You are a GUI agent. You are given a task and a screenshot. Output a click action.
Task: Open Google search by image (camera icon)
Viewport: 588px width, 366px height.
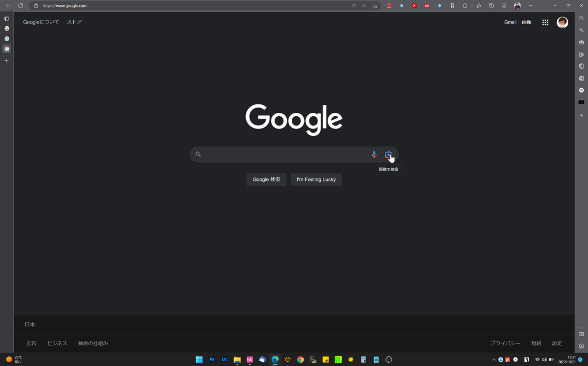[388, 155]
